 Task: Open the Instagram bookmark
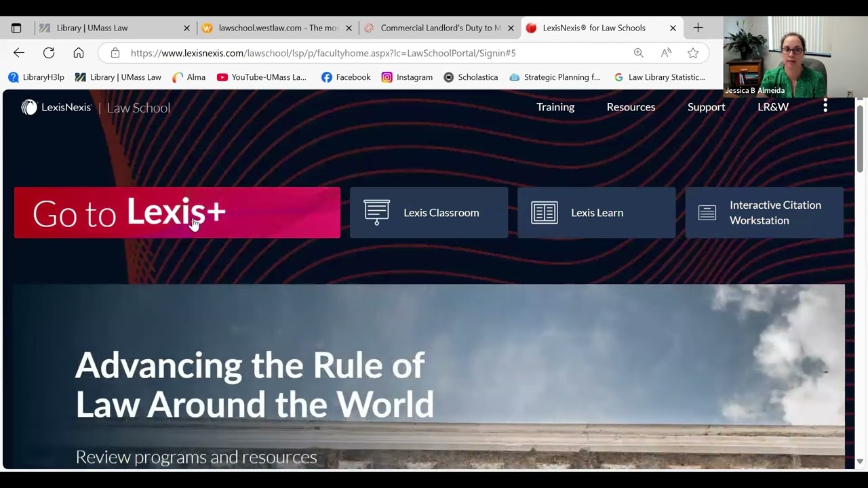pyautogui.click(x=407, y=77)
